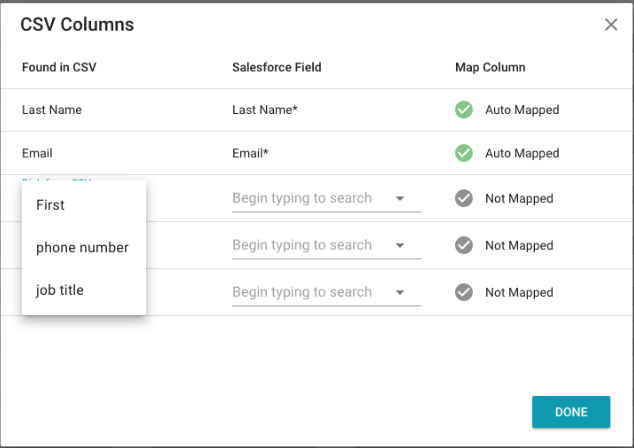This screenshot has width=634, height=448.
Task: Select the Found in CSV column header
Action: [59, 67]
